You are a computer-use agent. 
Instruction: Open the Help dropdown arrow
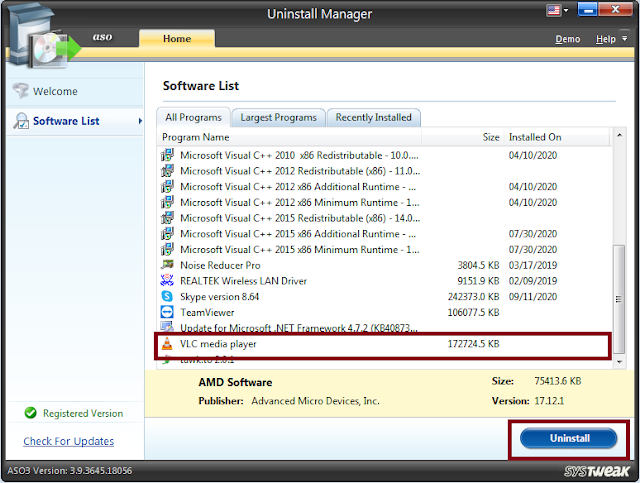624,39
